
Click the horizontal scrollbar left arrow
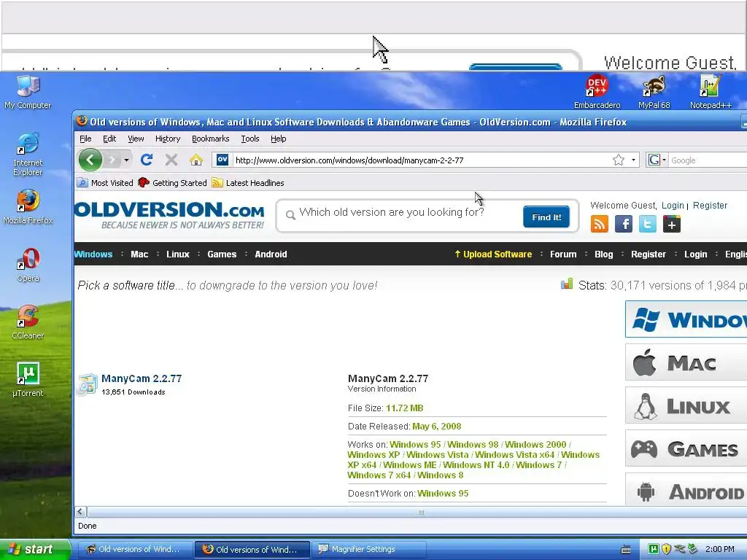[x=80, y=512]
